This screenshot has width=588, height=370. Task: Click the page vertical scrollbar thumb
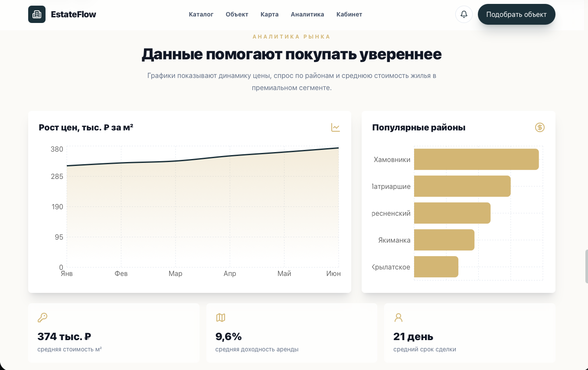pyautogui.click(x=586, y=266)
